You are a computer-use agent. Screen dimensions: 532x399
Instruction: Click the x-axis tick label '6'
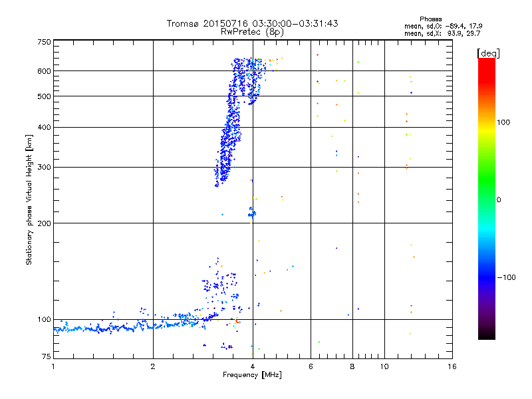click(x=311, y=366)
